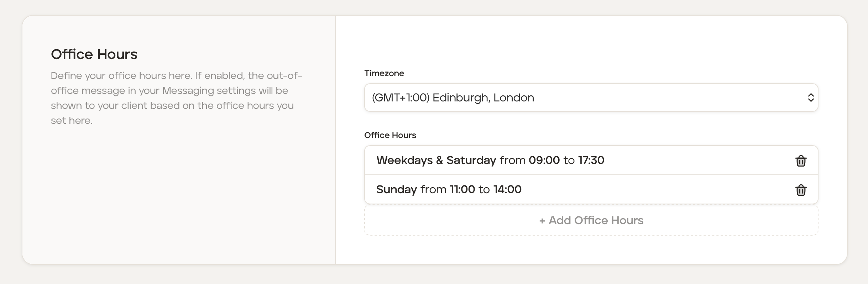Select the (GMT+1:00) Edinburgh, London value
The height and width of the screenshot is (284, 868).
point(453,98)
